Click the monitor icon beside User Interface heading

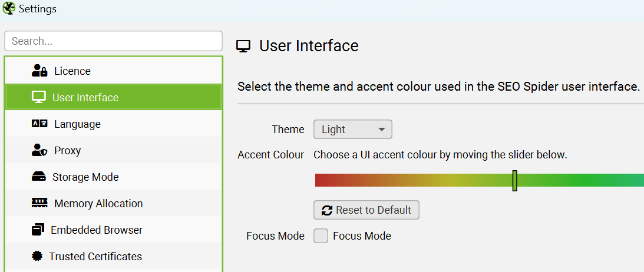coord(243,47)
